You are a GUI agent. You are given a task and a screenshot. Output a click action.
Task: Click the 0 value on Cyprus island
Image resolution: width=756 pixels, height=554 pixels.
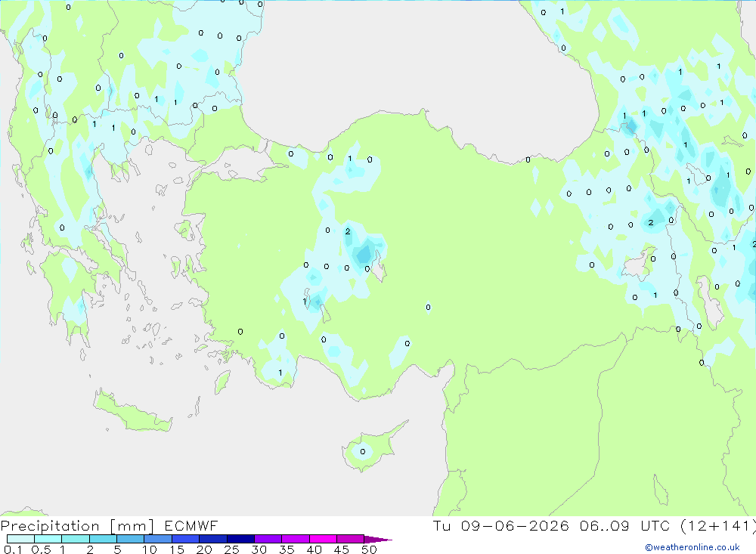click(x=363, y=452)
